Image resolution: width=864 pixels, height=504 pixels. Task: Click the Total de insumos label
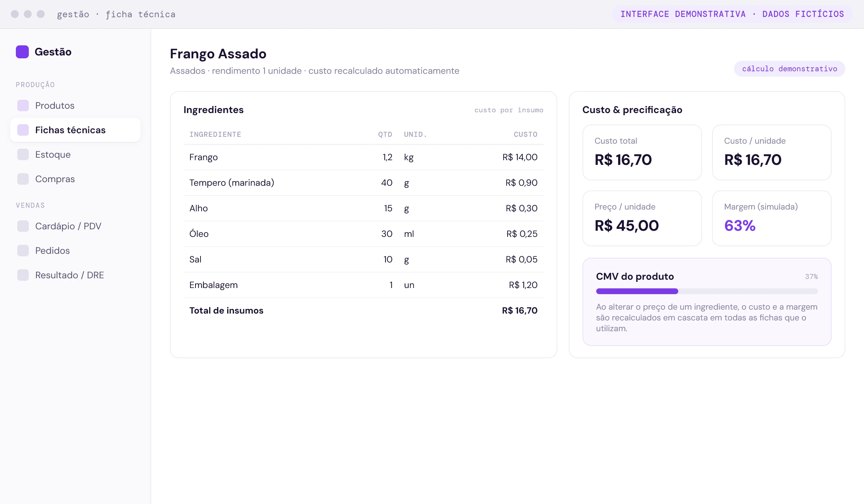tap(226, 311)
